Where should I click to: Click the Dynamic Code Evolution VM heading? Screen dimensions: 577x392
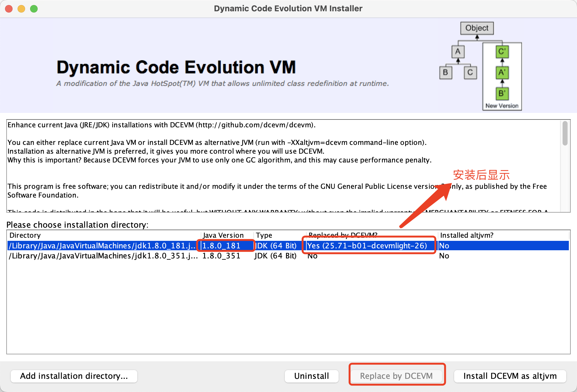[x=176, y=67]
